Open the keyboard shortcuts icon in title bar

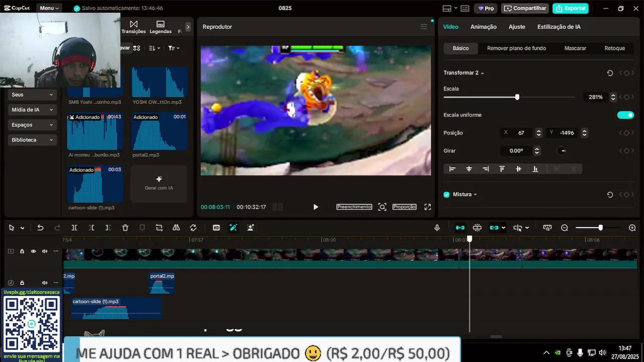[465, 9]
